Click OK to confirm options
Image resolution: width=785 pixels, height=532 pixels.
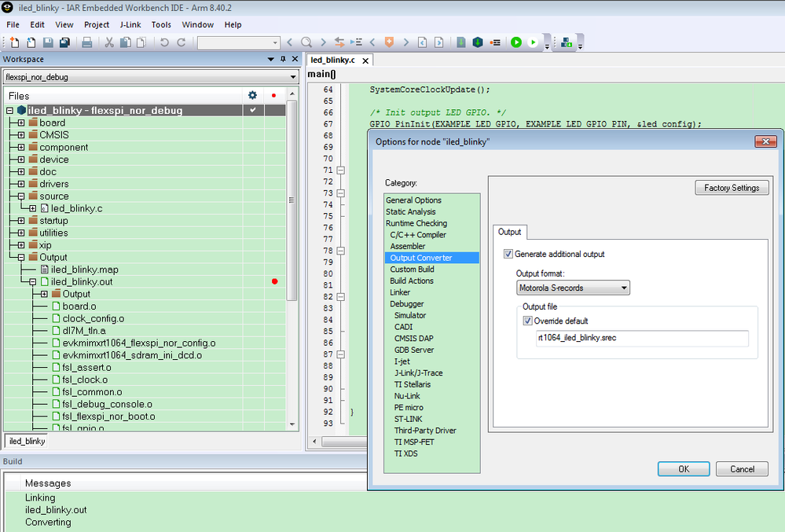pyautogui.click(x=683, y=469)
